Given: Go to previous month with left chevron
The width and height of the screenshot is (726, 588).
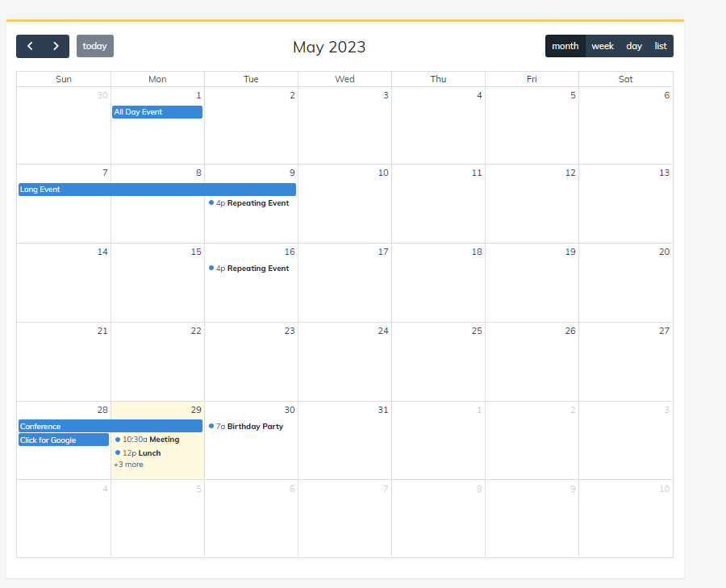Looking at the screenshot, I should (30, 46).
